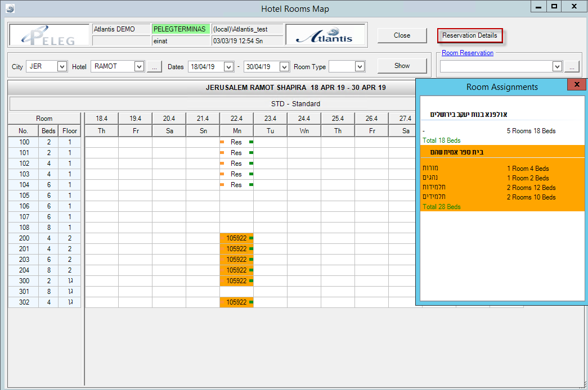Select room 108 row number
The height and width of the screenshot is (390, 588).
tap(24, 228)
